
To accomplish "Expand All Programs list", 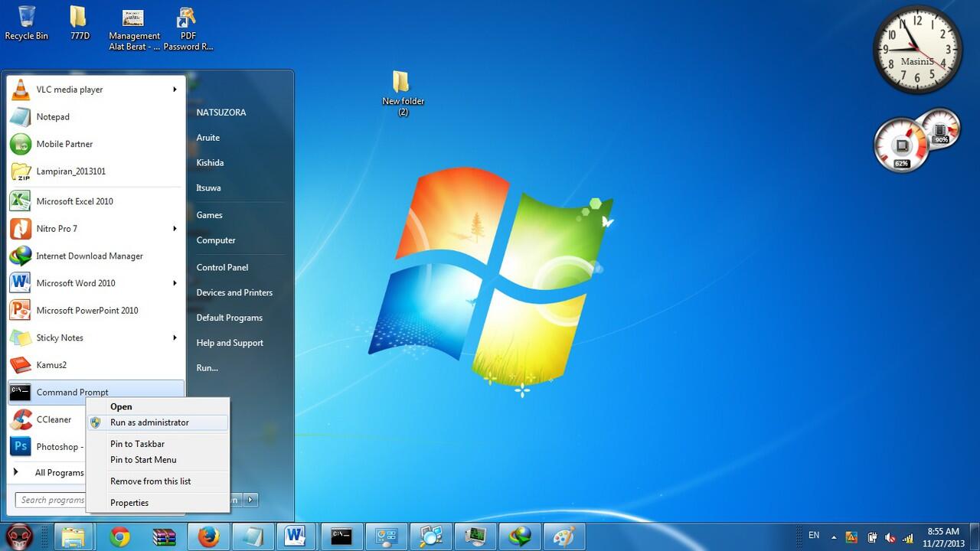I will tap(47, 473).
